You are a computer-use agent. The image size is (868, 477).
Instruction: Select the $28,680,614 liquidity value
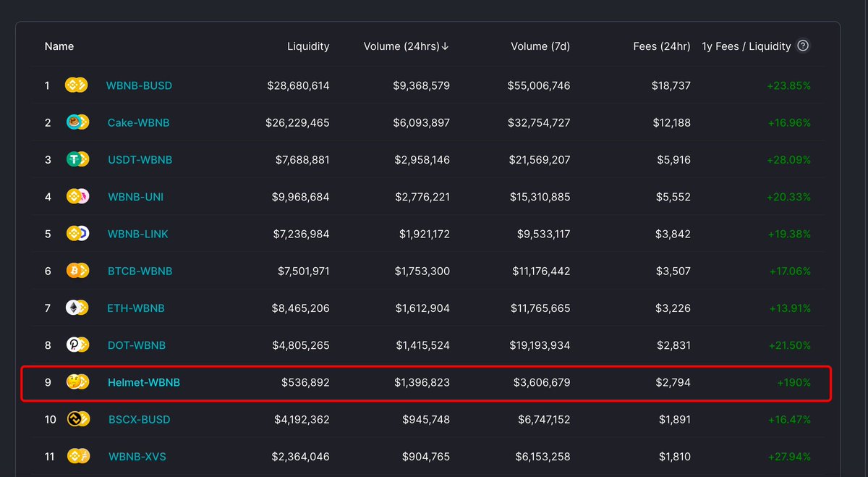click(298, 85)
